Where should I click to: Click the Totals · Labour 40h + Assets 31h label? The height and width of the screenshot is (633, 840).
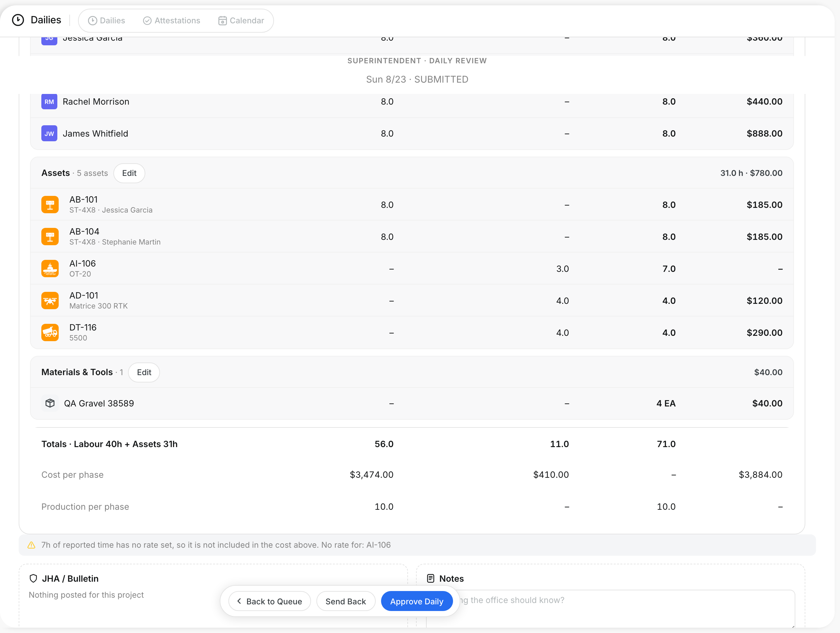pos(109,444)
